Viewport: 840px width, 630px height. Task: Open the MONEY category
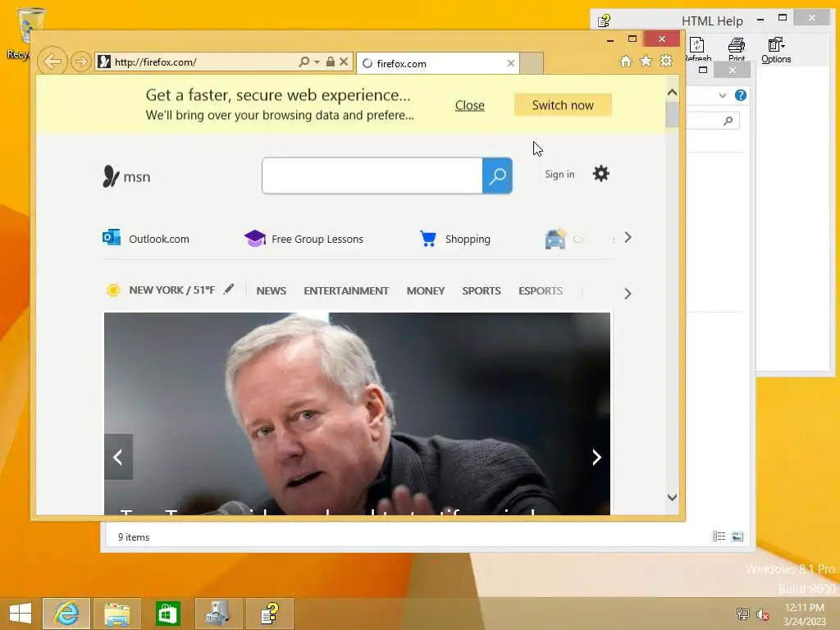(x=426, y=290)
